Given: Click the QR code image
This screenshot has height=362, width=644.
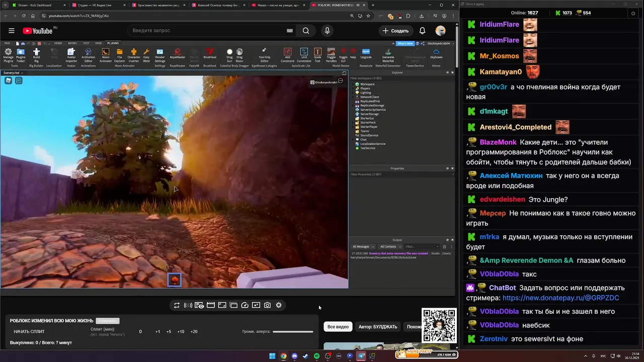Looking at the screenshot, I should (x=439, y=326).
